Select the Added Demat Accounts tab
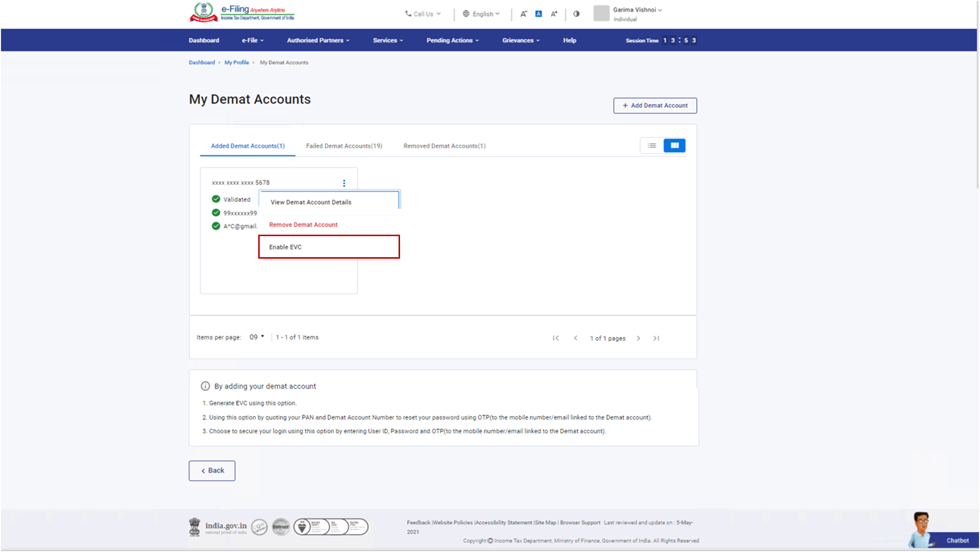 248,145
